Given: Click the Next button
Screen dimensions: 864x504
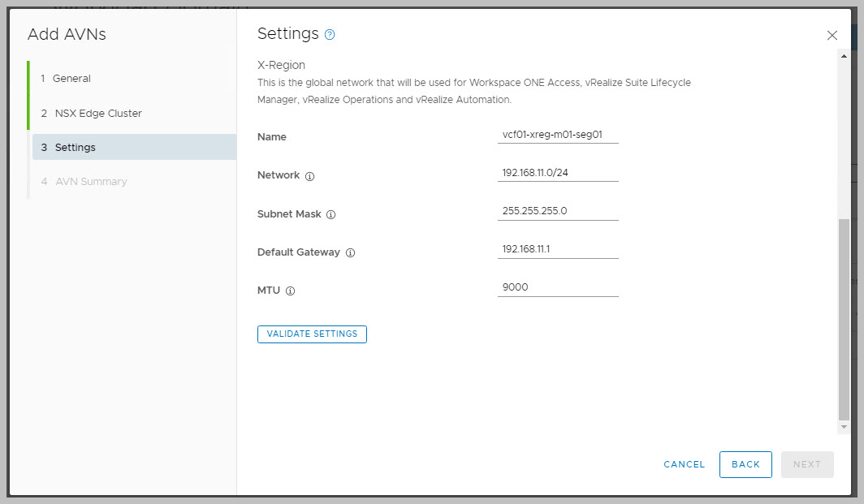Looking at the screenshot, I should point(807,464).
